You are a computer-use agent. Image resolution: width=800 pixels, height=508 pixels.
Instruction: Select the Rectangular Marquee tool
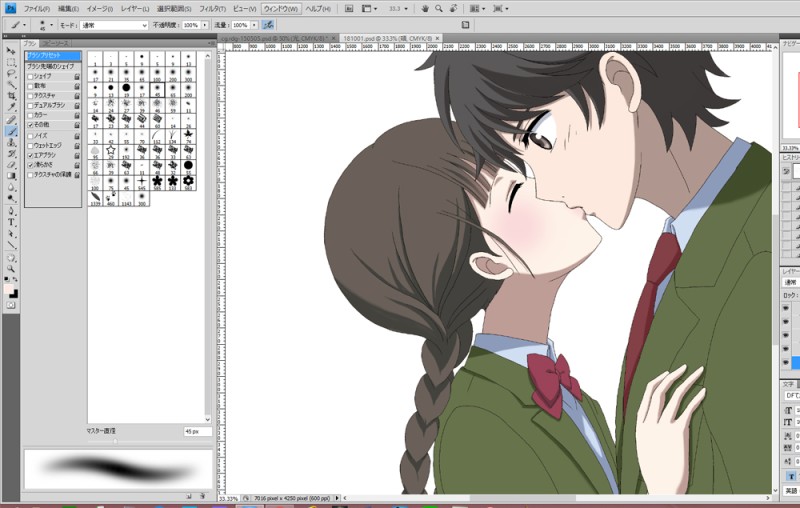(11, 62)
